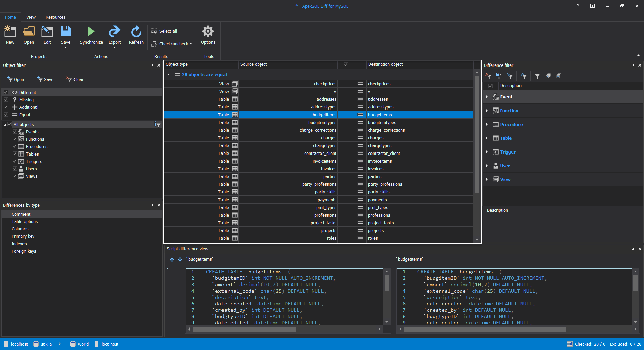Open a project with the Open icon
Screen dimensions: 644x350
[x=29, y=32]
